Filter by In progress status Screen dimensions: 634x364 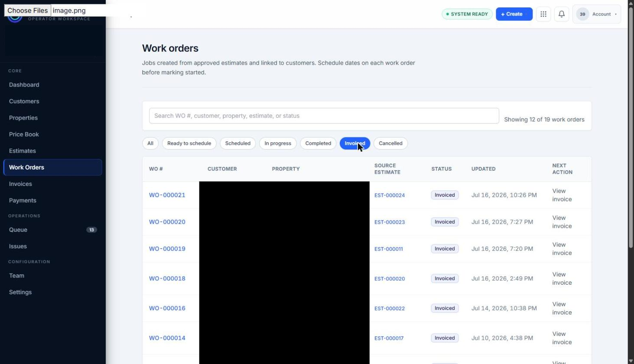278,143
